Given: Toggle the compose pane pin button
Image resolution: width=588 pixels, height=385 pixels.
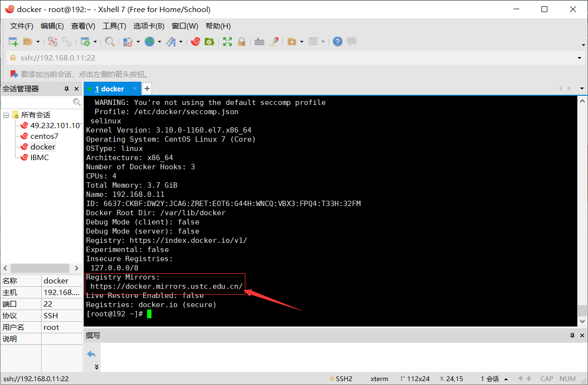Looking at the screenshot, I should click(x=573, y=335).
